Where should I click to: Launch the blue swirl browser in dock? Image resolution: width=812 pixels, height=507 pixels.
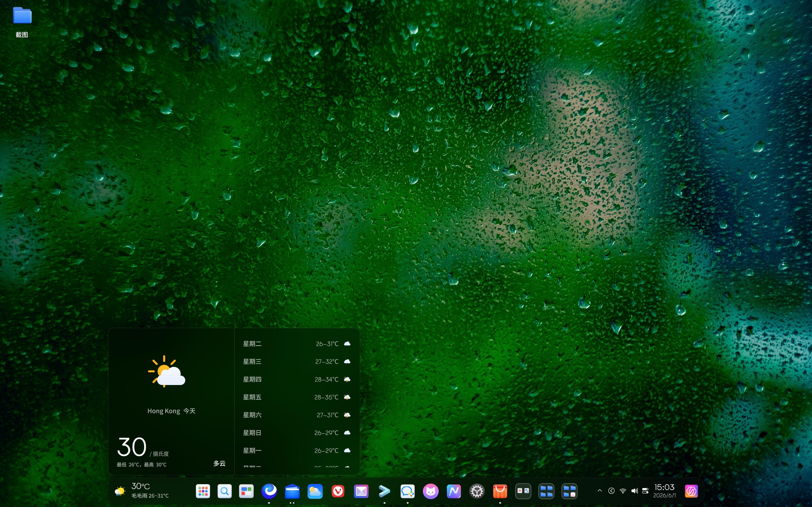click(x=269, y=491)
